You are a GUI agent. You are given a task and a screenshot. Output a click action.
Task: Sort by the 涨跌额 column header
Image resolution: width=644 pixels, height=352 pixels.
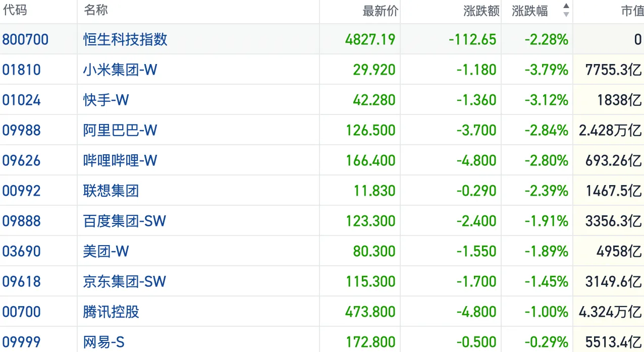(x=481, y=11)
